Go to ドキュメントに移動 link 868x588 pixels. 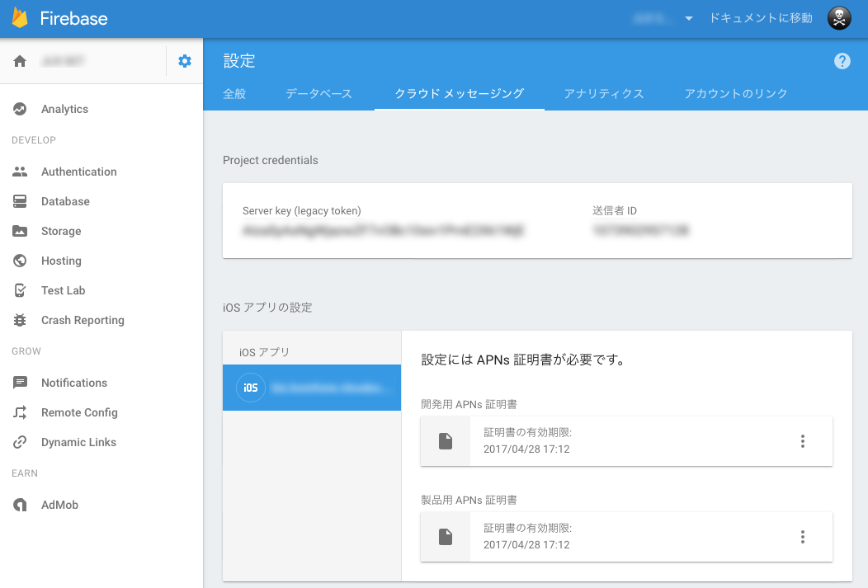[x=761, y=18]
